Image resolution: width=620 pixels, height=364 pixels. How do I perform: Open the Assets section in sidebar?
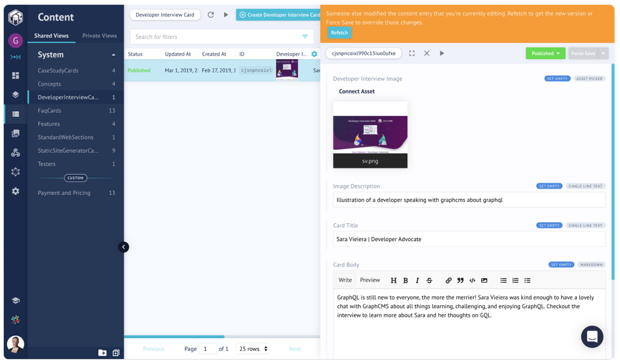(15, 133)
